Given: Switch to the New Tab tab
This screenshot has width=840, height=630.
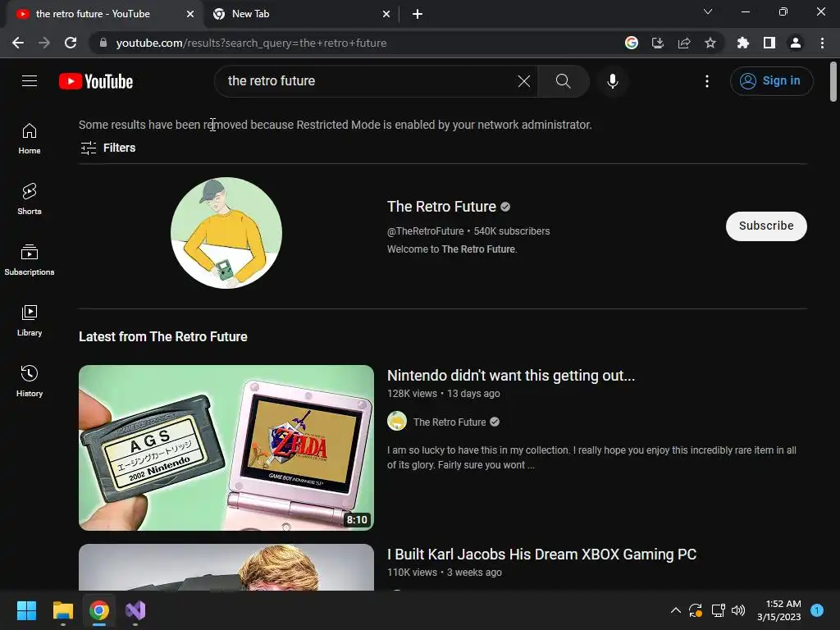Looking at the screenshot, I should pyautogui.click(x=302, y=14).
